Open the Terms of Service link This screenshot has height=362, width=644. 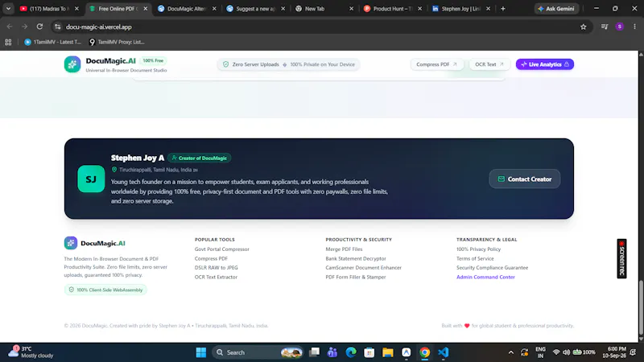click(x=475, y=258)
